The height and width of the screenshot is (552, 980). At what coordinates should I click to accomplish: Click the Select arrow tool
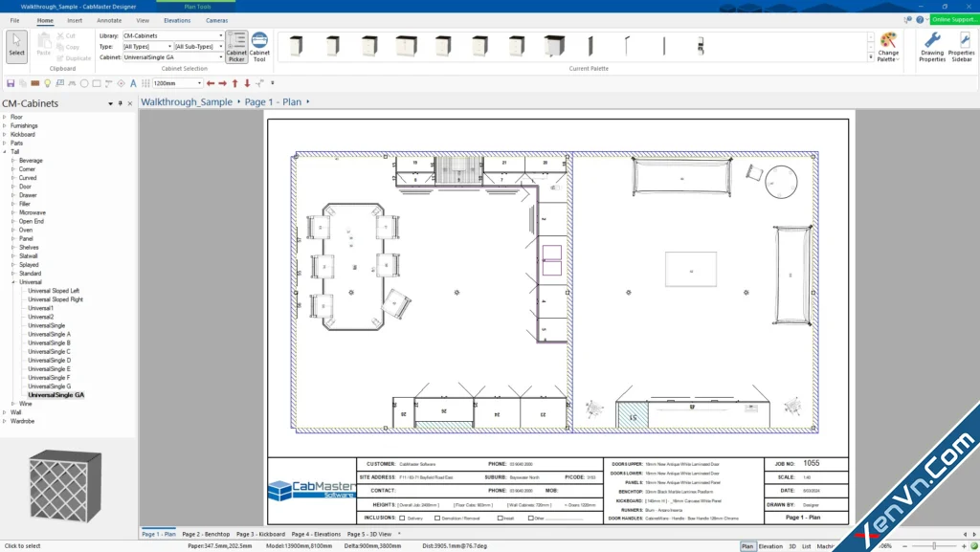17,46
